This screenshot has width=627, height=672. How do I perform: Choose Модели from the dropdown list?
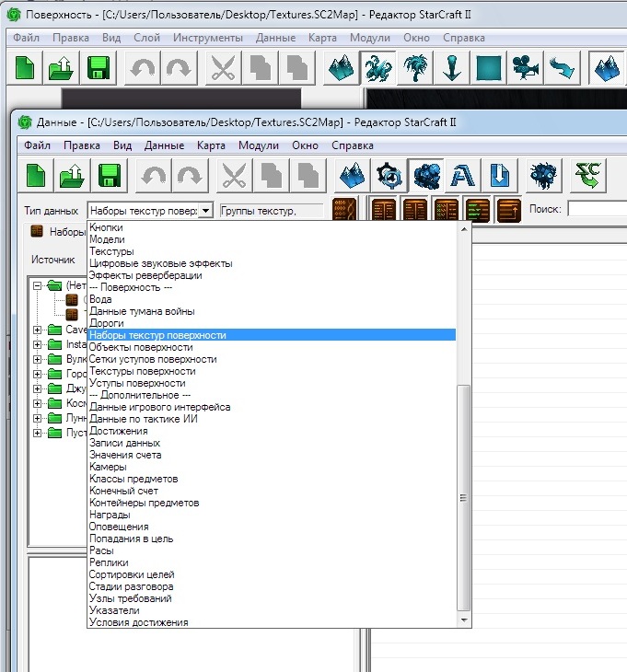click(x=272, y=239)
